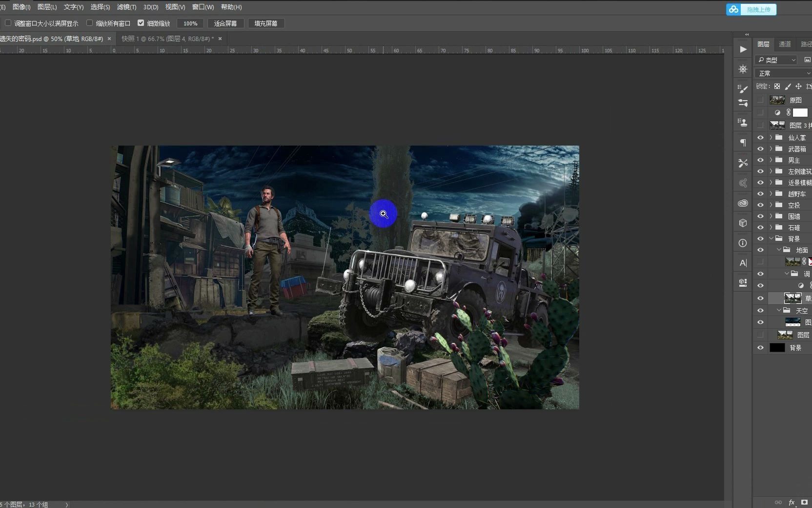Open the Paragraph panel icon
Viewport: 812px width, 508px height.
coord(743,143)
